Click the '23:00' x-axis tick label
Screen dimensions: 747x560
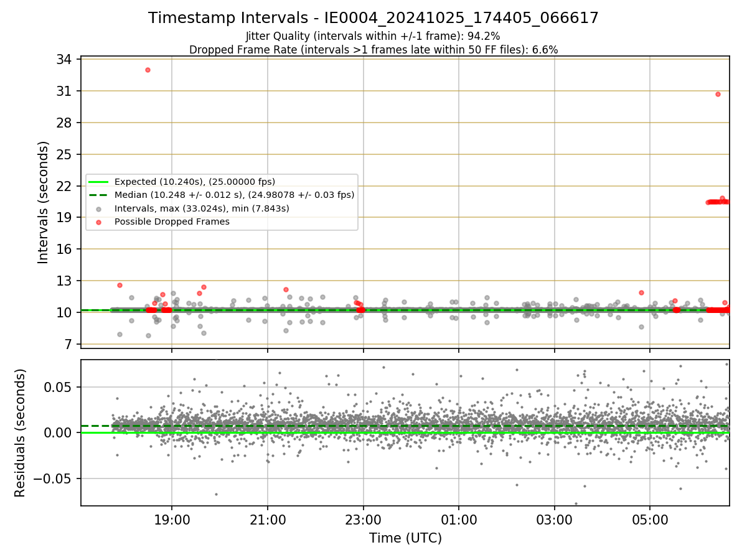click(x=363, y=519)
